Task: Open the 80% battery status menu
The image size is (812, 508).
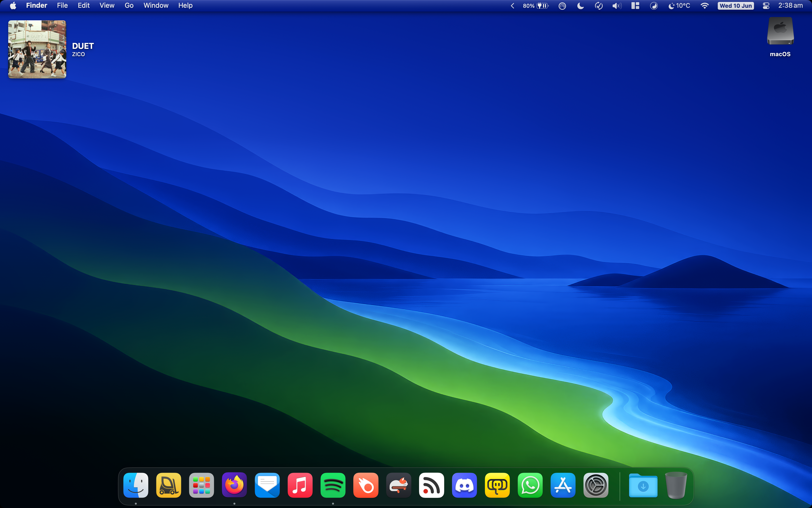Action: click(x=536, y=6)
